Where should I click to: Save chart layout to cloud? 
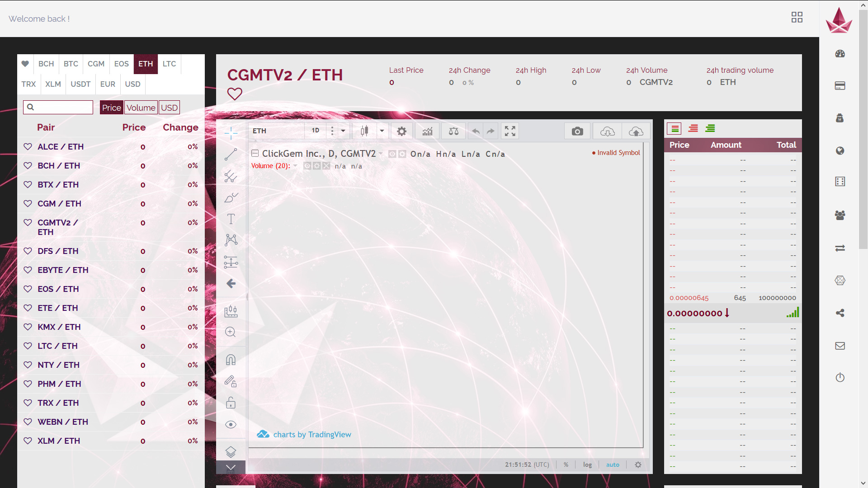[x=636, y=131]
